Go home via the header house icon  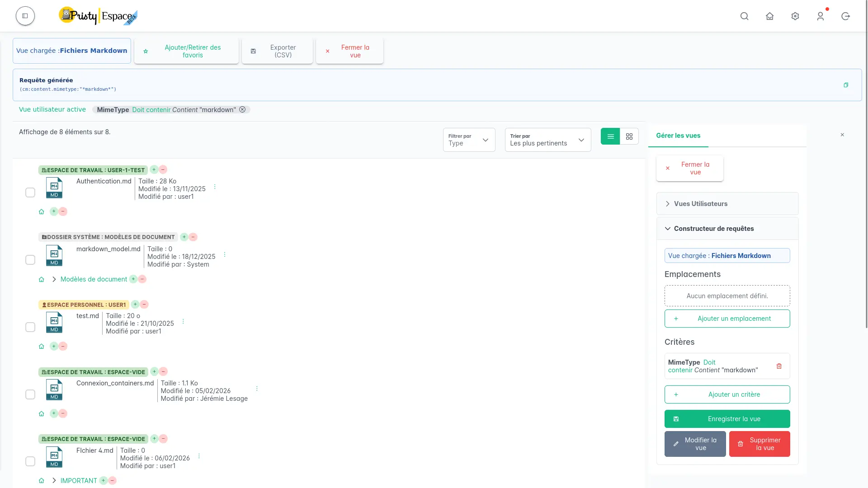769,16
